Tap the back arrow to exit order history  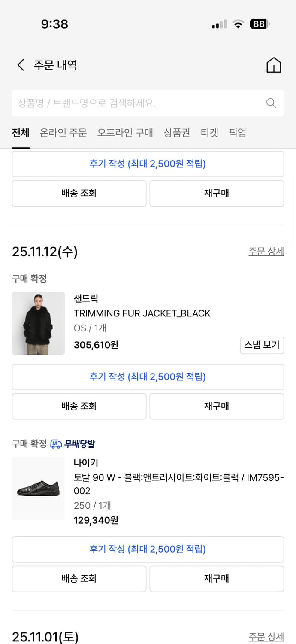20,65
